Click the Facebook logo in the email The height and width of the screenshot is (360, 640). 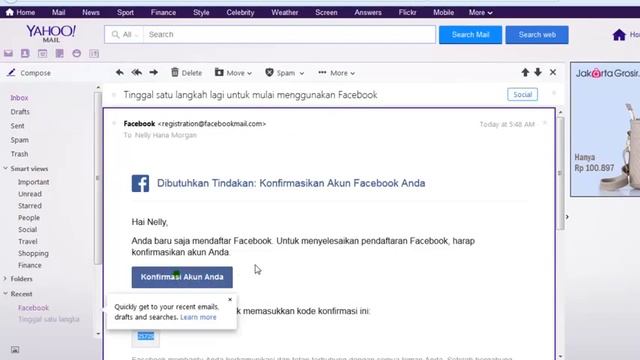pyautogui.click(x=140, y=183)
